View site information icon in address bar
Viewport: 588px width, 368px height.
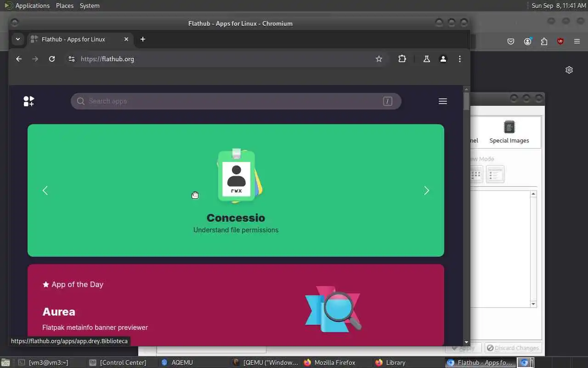click(71, 59)
